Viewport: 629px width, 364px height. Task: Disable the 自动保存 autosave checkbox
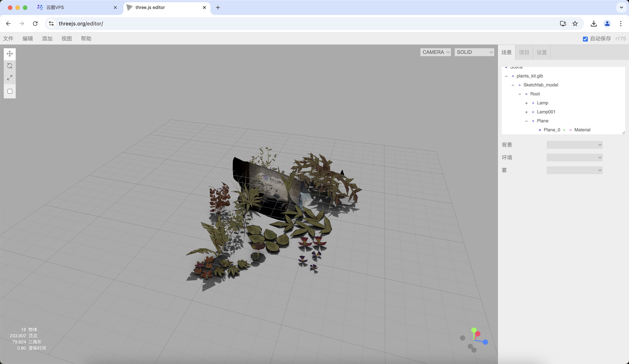point(585,39)
